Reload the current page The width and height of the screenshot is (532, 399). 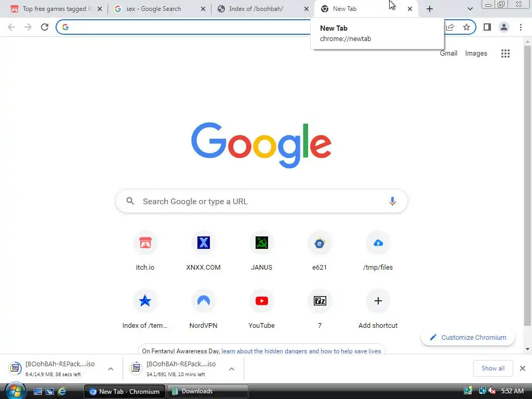pos(45,27)
